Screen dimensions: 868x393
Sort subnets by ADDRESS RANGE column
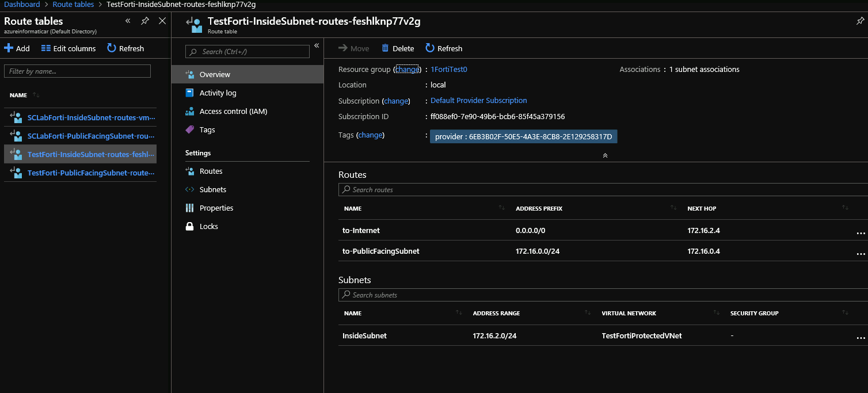click(588, 313)
